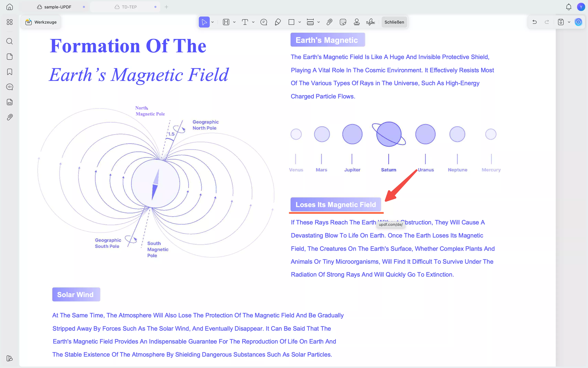The image size is (588, 368).
Task: Expand the highlight tool dropdown
Action: [x=234, y=22]
